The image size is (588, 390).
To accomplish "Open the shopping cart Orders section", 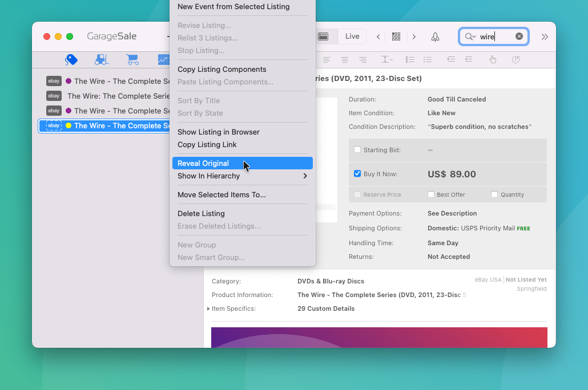I will (x=132, y=59).
